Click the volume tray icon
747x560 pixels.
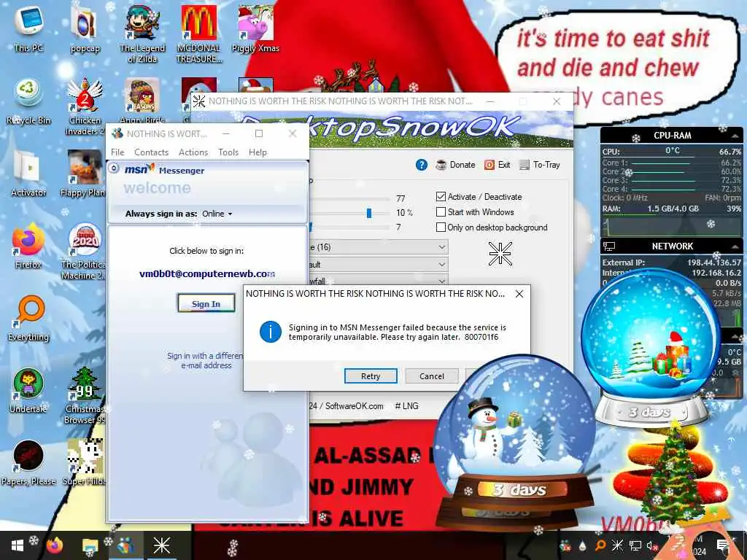coord(651,545)
